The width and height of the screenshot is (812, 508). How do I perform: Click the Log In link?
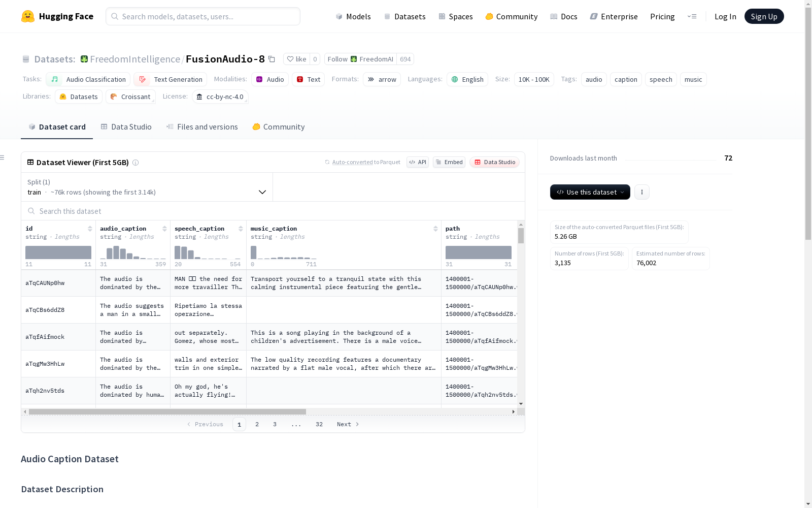point(725,16)
